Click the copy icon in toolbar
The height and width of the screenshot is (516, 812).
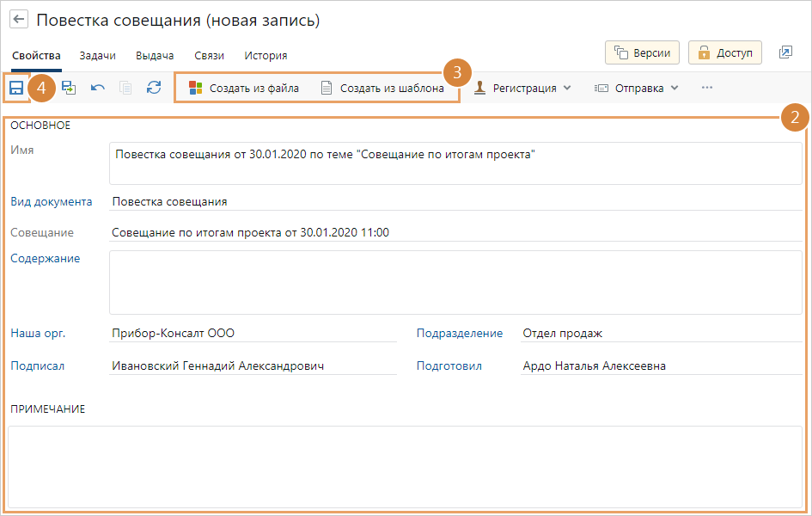125,88
